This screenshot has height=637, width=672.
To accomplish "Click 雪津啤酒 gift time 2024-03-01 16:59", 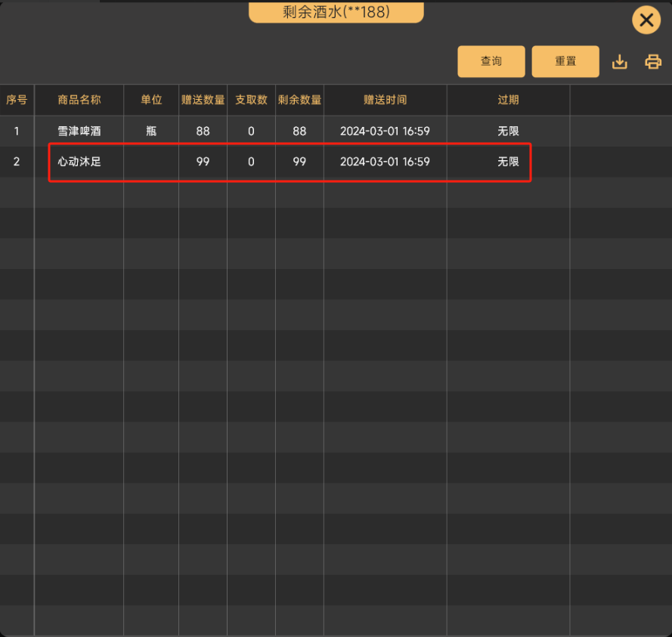I will tap(385, 131).
